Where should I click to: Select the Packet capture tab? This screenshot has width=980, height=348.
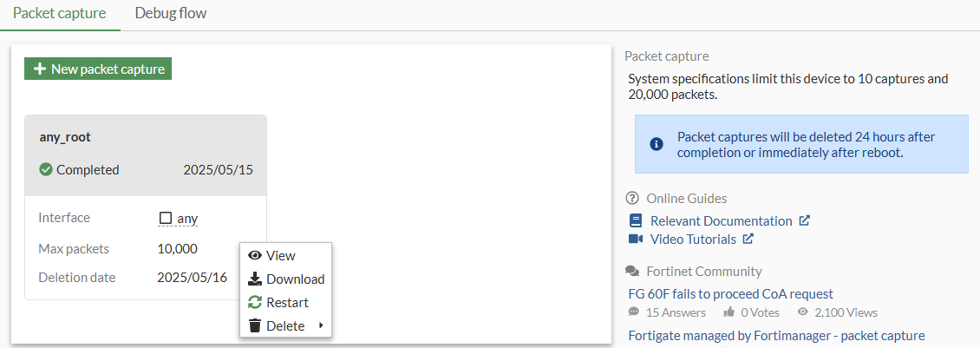[x=60, y=14]
